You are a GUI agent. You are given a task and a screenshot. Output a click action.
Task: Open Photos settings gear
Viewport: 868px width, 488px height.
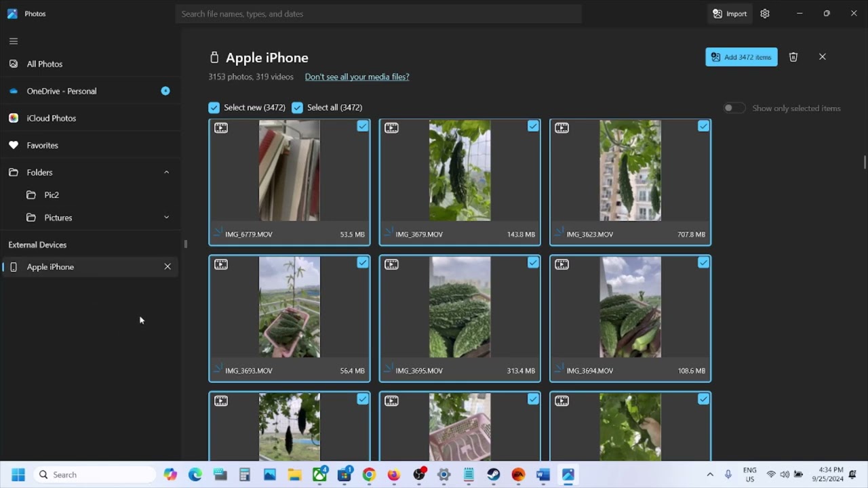765,14
